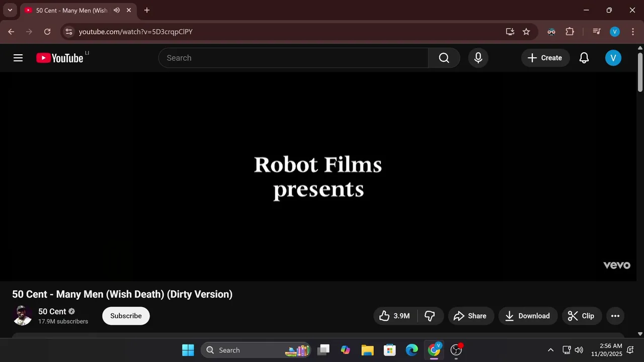The width and height of the screenshot is (644, 362).
Task: Open Microsoft Store from taskbar
Action: pos(389,350)
